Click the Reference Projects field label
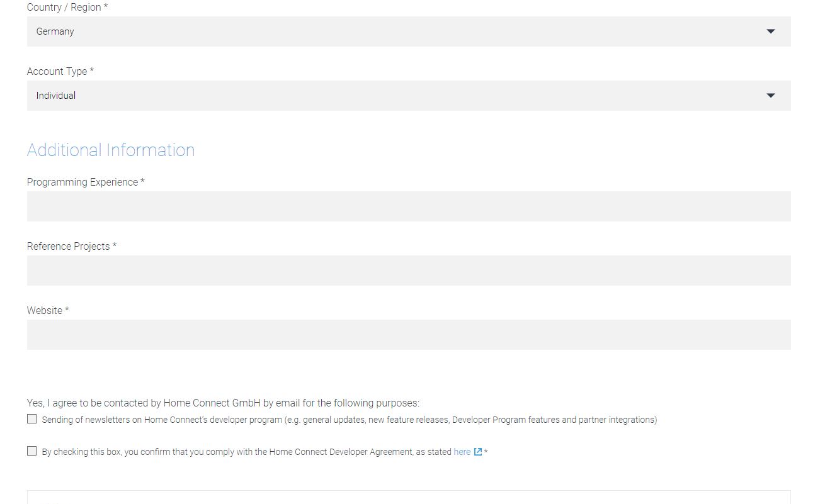 tap(72, 247)
